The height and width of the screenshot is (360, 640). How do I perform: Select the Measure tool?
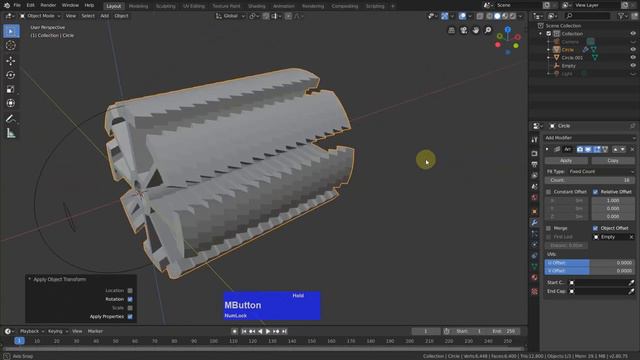pyautogui.click(x=11, y=133)
